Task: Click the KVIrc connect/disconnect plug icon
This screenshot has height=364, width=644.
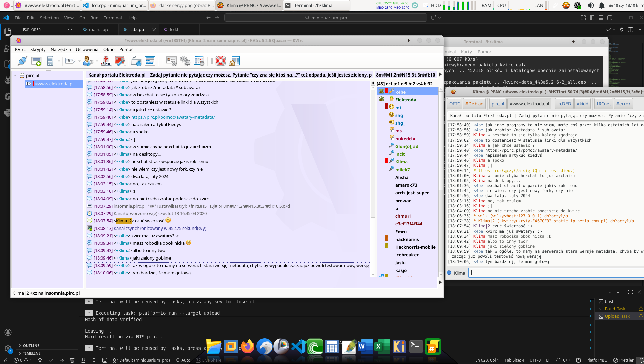Action: tap(22, 61)
